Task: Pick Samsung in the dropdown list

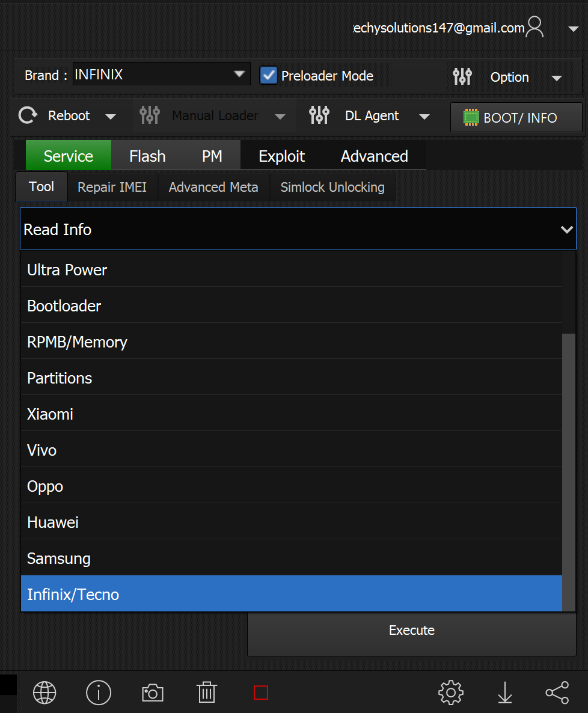Action: coord(292,558)
